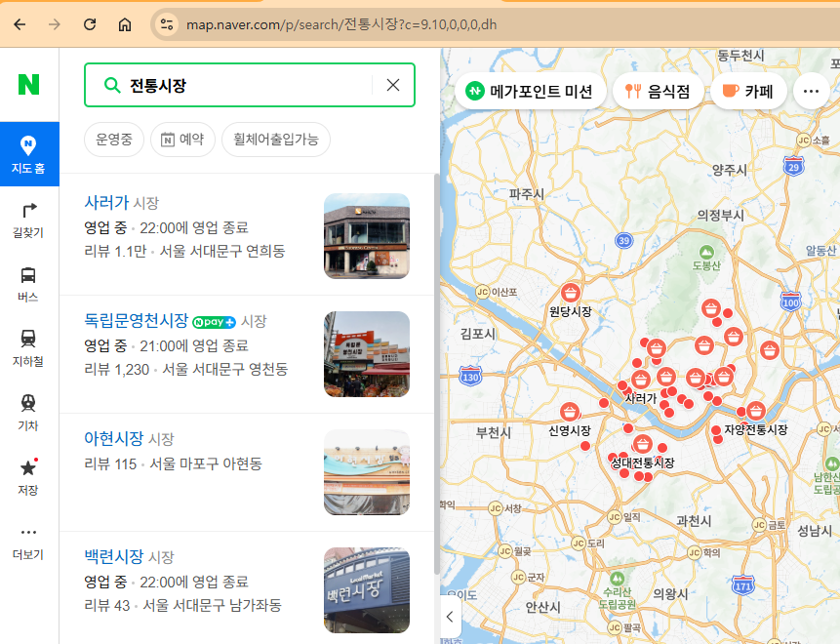Open the 지도 홈 map home tab
Viewport: 840px width, 644px height.
point(29,154)
